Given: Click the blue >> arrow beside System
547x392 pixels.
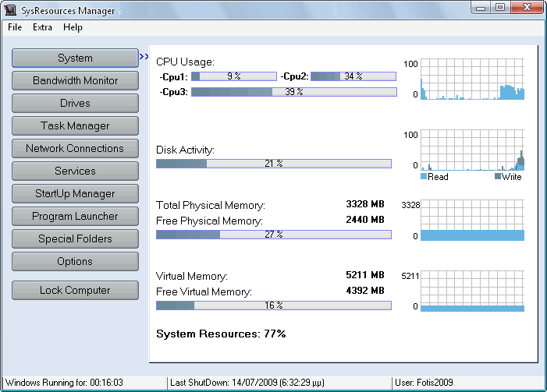Looking at the screenshot, I should [x=144, y=56].
